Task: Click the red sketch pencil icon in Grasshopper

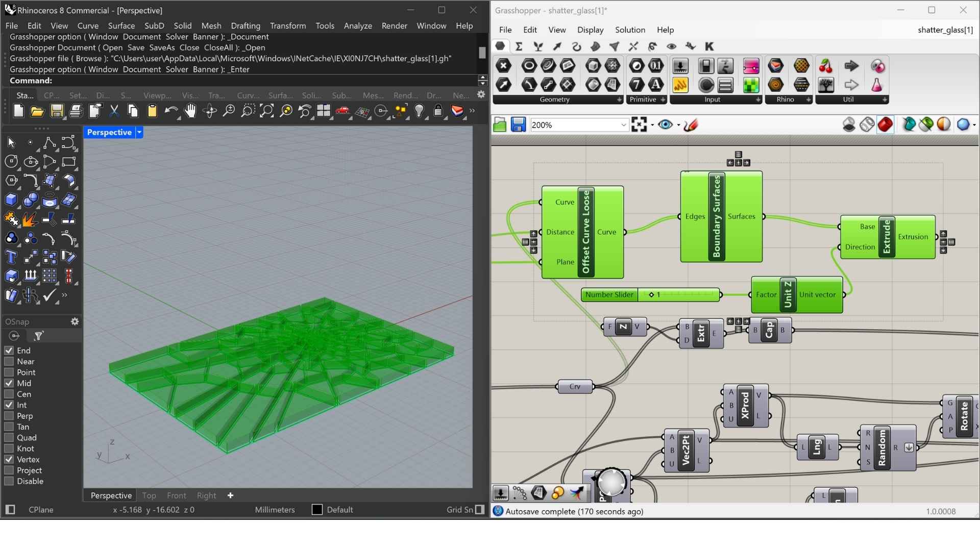Action: [x=691, y=124]
